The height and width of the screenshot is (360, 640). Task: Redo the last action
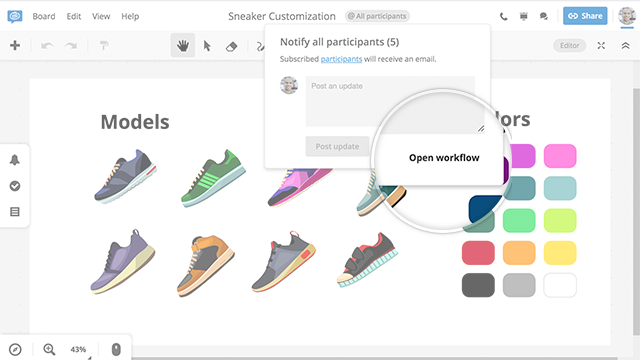coord(71,45)
